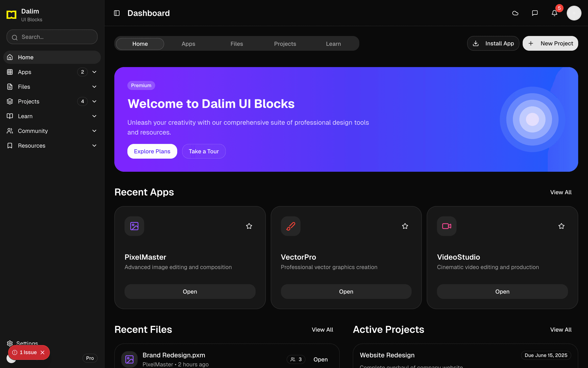Screen dimensions: 588x368
Task: Expand the Files sidebar chevron
Action: coord(94,87)
